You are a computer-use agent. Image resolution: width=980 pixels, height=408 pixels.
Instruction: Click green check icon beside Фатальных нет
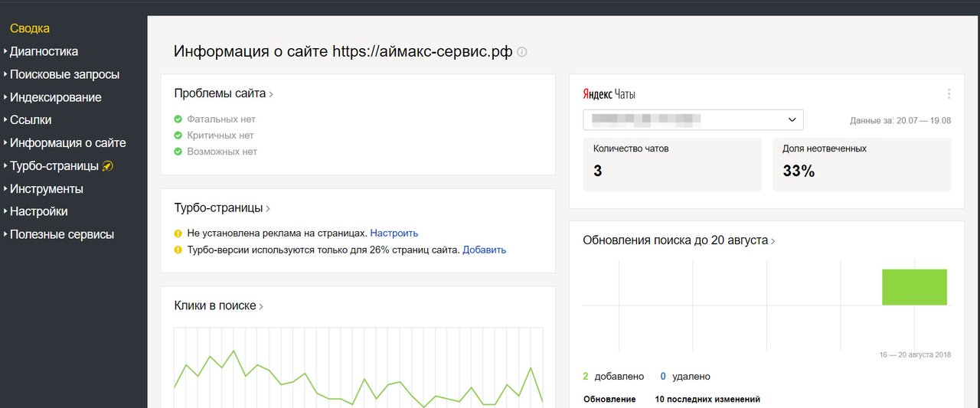[178, 119]
